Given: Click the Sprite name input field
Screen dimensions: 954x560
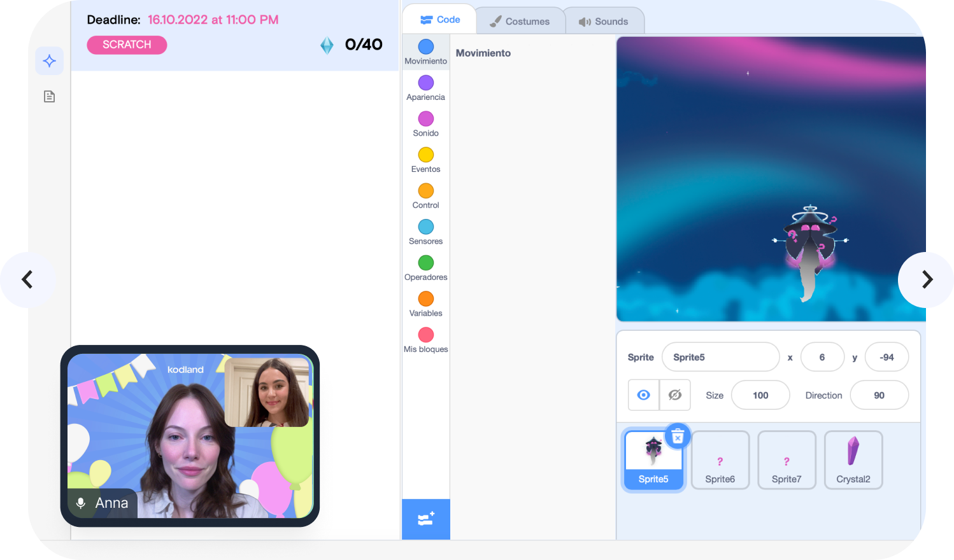Looking at the screenshot, I should pos(720,357).
